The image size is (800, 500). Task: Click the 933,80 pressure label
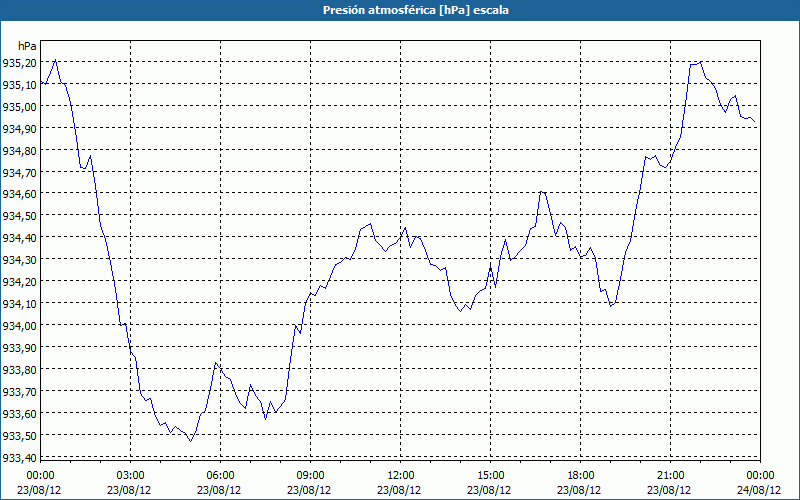pyautogui.click(x=18, y=369)
